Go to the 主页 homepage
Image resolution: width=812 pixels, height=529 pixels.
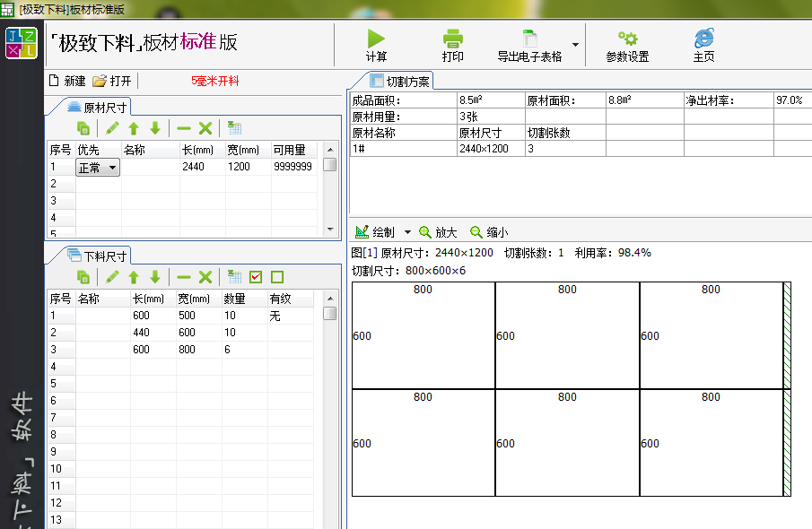[x=703, y=46]
